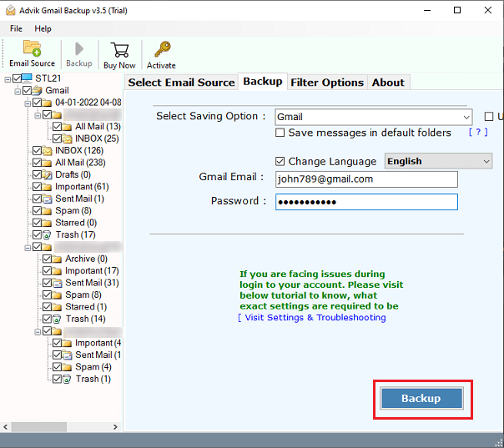Click the Spam (8) folder icon under Archive
The width and height of the screenshot is (504, 448).
point(57,294)
